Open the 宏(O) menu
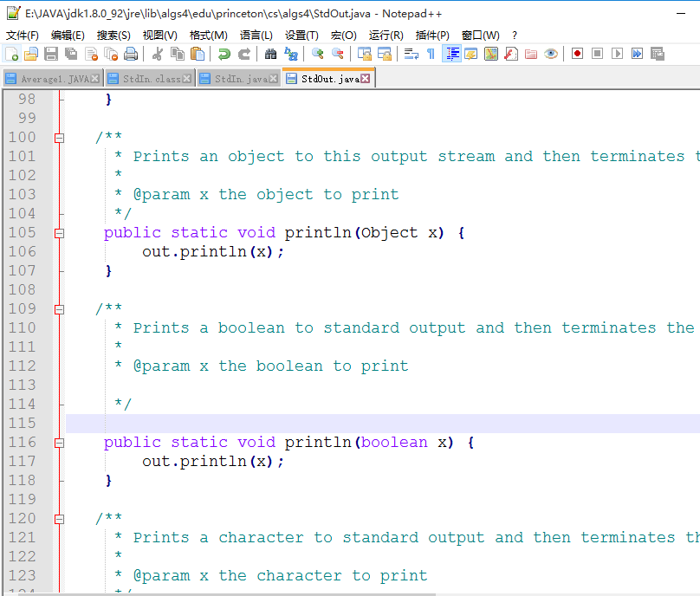The image size is (700, 596). 343,36
